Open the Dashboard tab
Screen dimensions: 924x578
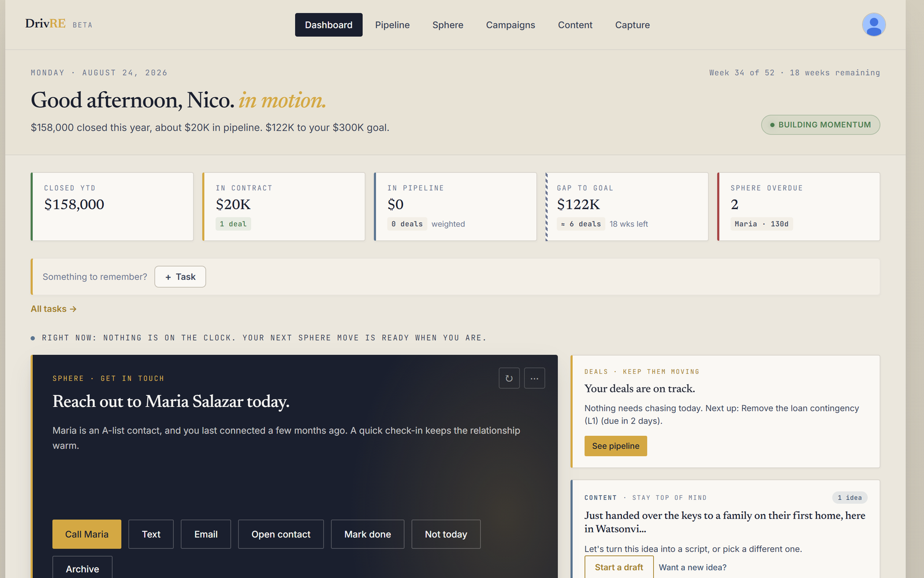329,25
